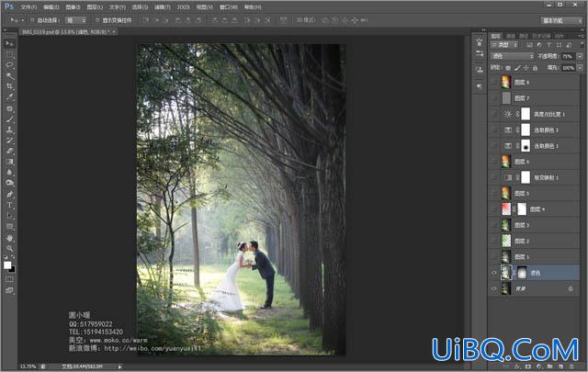This screenshot has height=372, width=588.
Task: Open the blend mode dropdown showing 滤色
Action: tap(512, 56)
